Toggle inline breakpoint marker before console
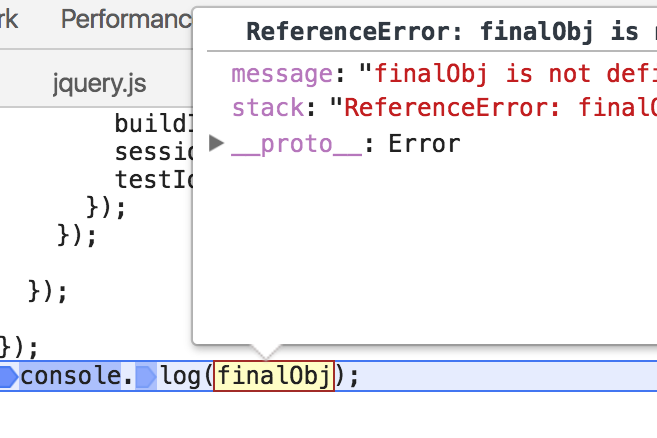This screenshot has width=657, height=438. point(9,377)
